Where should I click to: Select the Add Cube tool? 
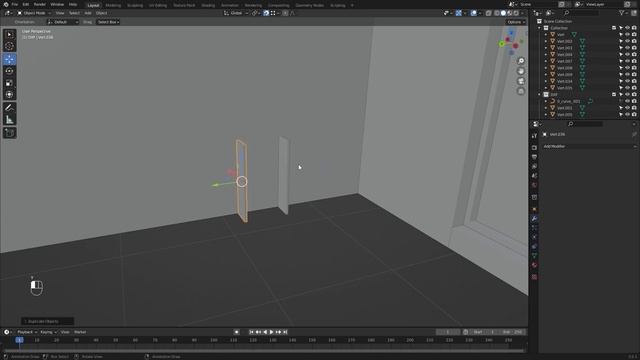[9, 133]
